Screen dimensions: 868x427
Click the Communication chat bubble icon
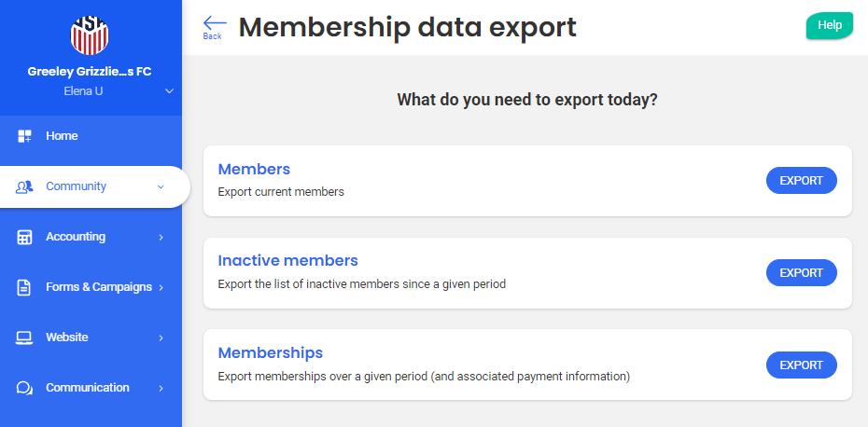point(25,388)
